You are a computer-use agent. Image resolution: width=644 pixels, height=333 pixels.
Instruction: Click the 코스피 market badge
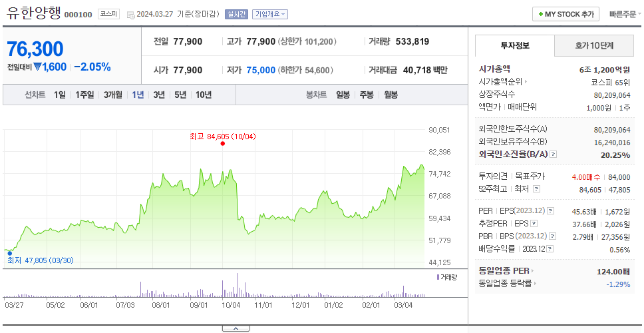pyautogui.click(x=108, y=15)
